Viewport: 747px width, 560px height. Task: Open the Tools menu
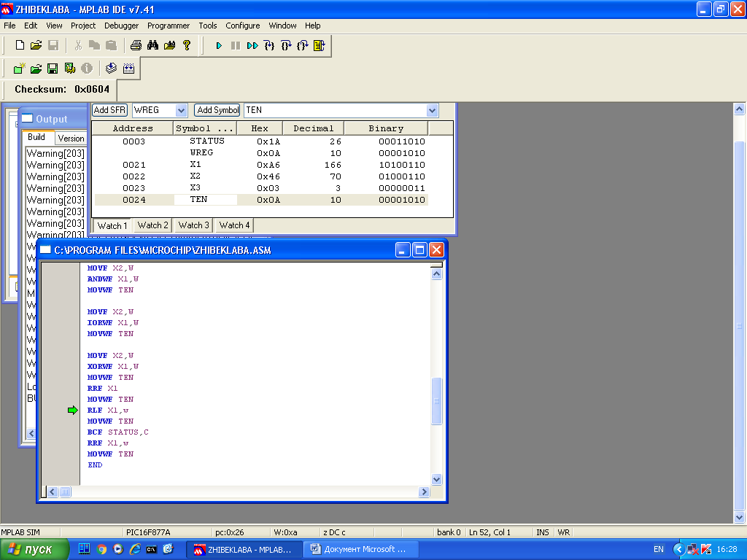(208, 26)
